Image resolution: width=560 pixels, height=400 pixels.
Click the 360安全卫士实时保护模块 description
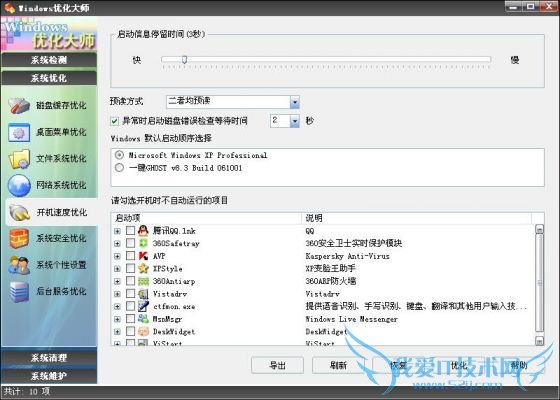(x=354, y=244)
